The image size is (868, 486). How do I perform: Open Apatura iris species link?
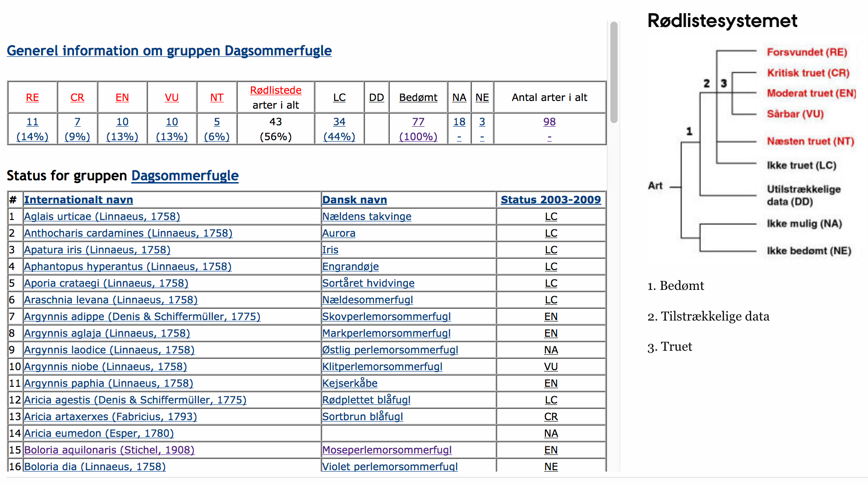[x=97, y=250]
